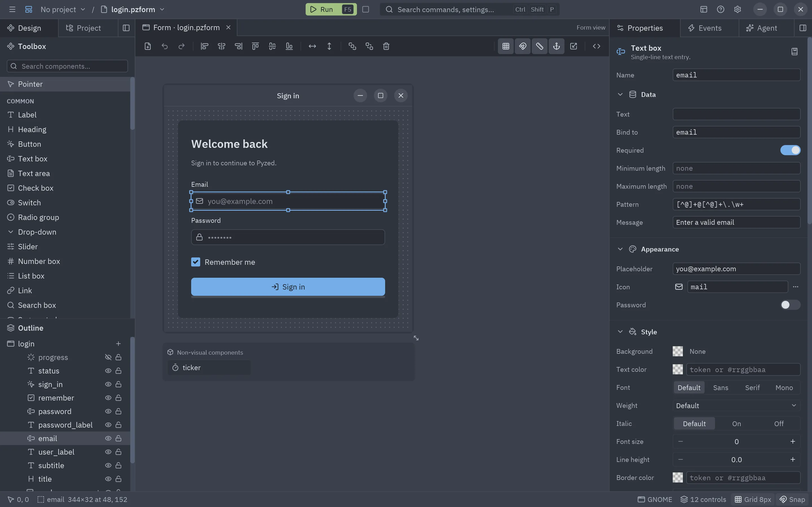Open the icon picker next to mail
This screenshot has height=507, width=812.
coord(795,287)
